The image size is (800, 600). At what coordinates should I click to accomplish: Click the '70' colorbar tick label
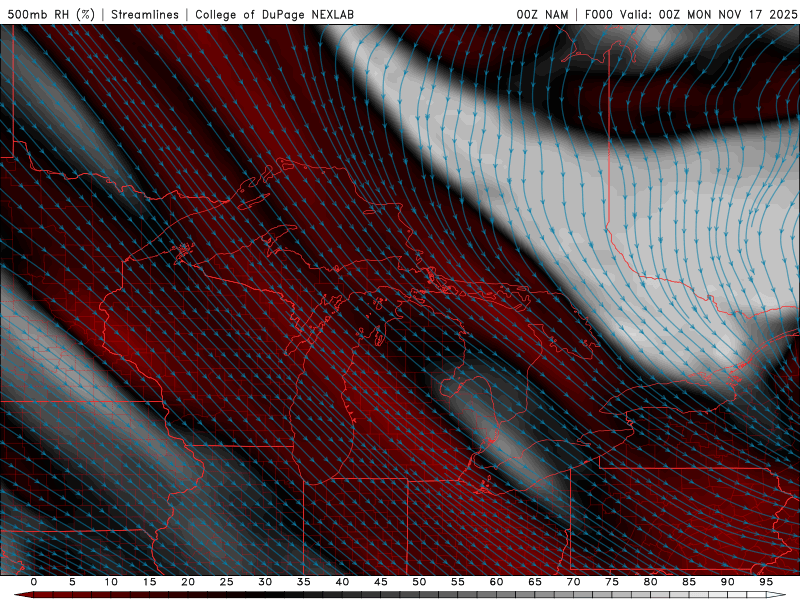(573, 582)
